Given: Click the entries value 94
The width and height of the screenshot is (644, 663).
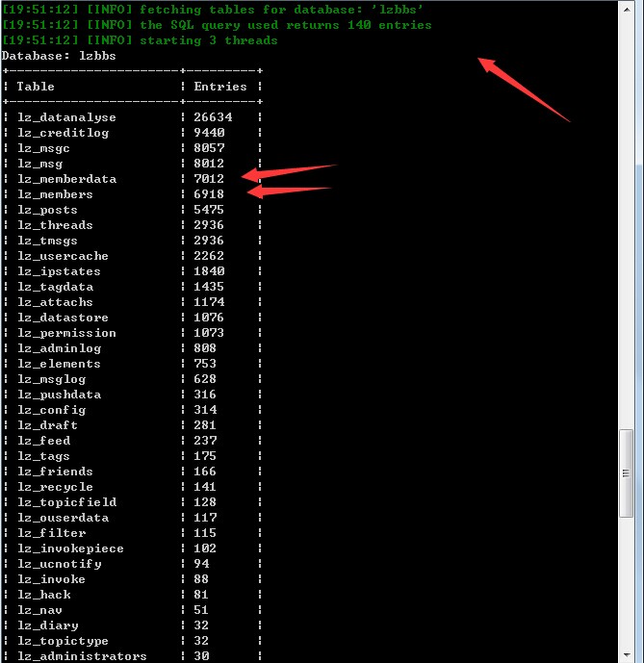Looking at the screenshot, I should [x=201, y=564].
